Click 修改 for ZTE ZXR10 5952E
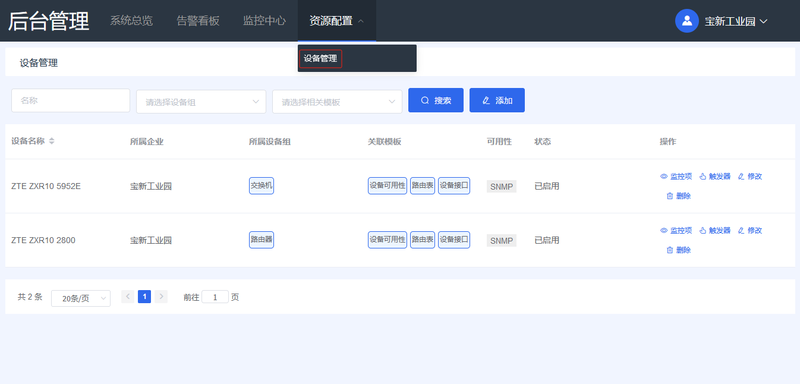 click(x=750, y=176)
